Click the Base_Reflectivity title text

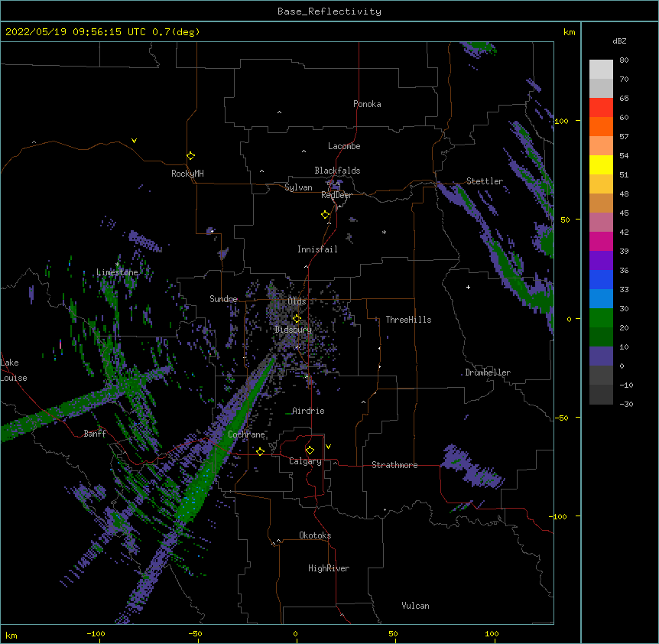click(329, 11)
